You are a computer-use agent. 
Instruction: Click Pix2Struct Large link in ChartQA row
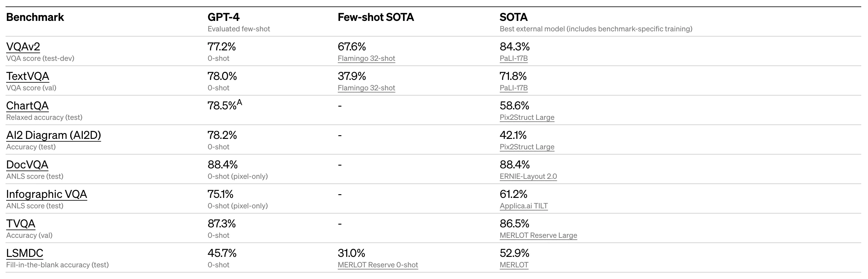[x=527, y=117]
